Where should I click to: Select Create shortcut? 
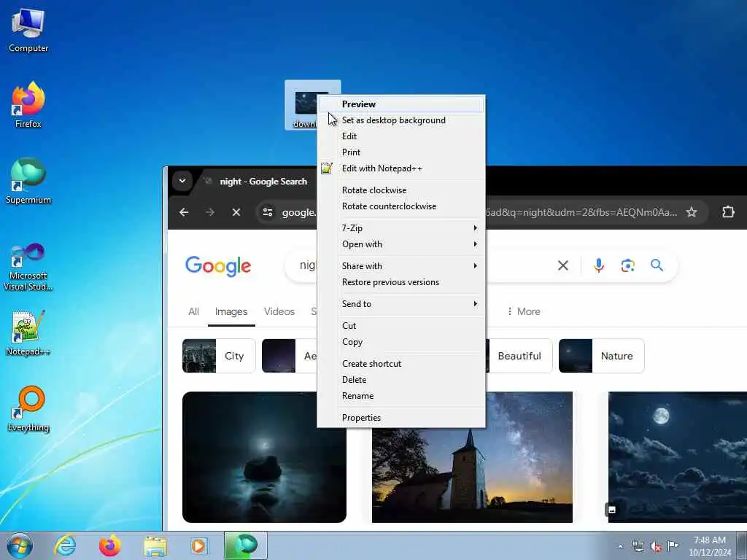click(x=402, y=364)
